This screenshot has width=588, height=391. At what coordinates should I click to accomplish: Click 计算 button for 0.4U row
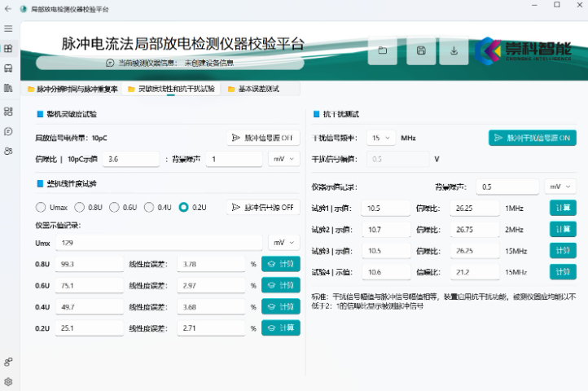(x=281, y=307)
